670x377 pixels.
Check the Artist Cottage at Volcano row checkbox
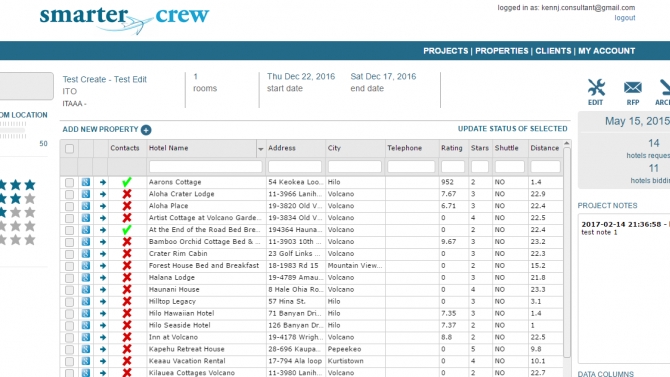pyautogui.click(x=69, y=218)
